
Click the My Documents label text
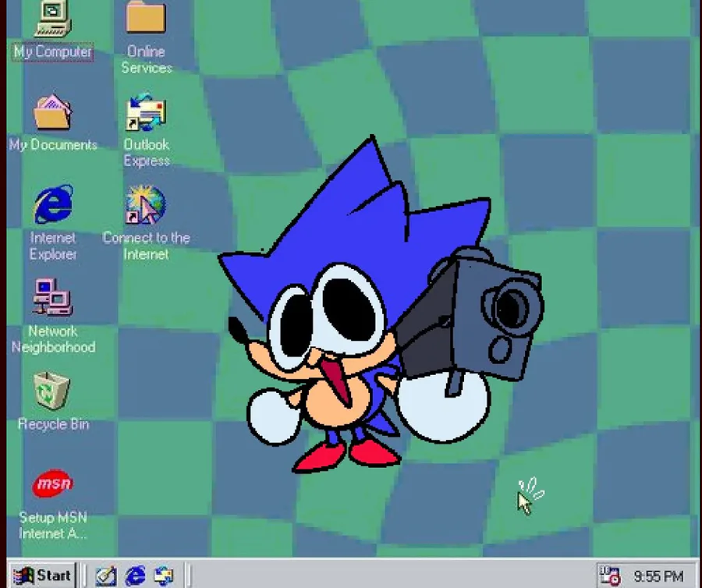[53, 145]
